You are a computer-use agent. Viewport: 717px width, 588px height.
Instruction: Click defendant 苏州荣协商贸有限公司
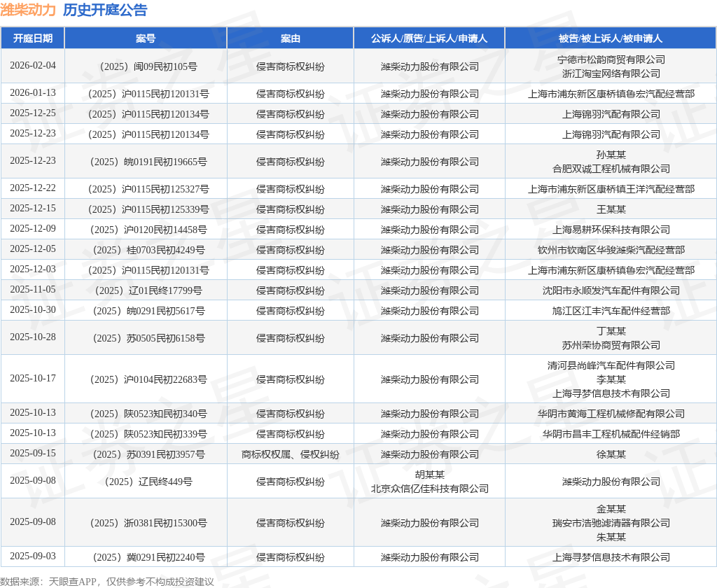tap(611, 345)
